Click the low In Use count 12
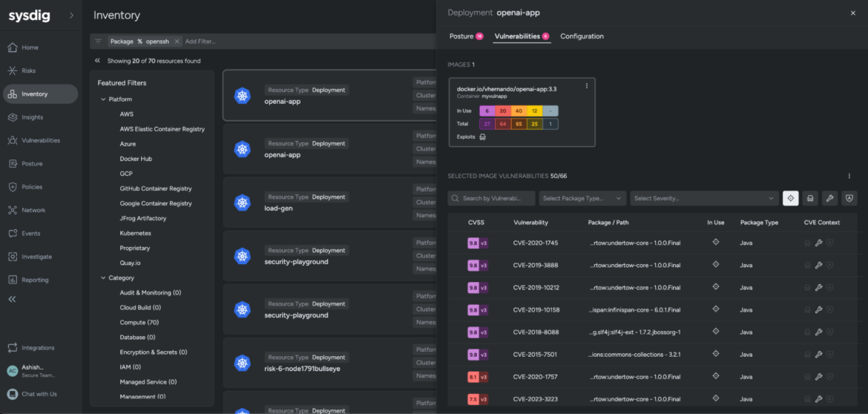Screen dimensions: 868x414 pyautogui.click(x=535, y=111)
